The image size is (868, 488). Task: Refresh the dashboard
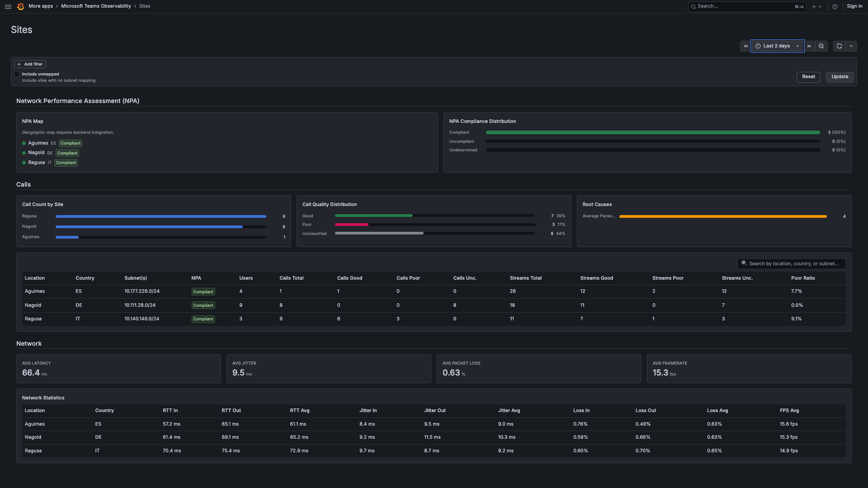click(x=839, y=46)
